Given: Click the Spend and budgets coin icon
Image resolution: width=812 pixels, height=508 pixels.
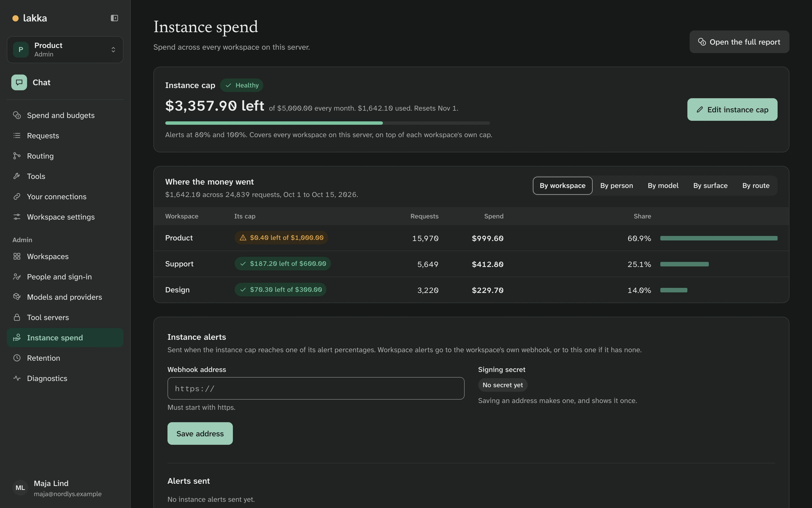Looking at the screenshot, I should coord(17,115).
